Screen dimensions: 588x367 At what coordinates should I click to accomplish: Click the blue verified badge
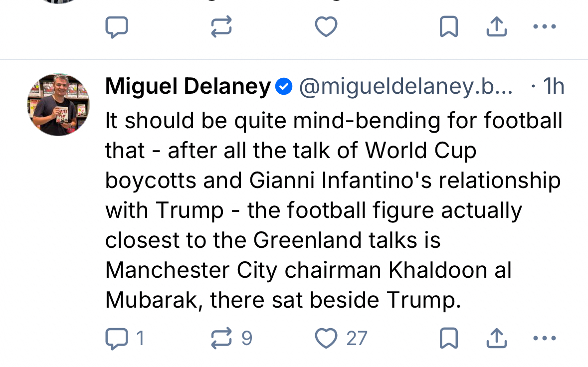(x=284, y=87)
